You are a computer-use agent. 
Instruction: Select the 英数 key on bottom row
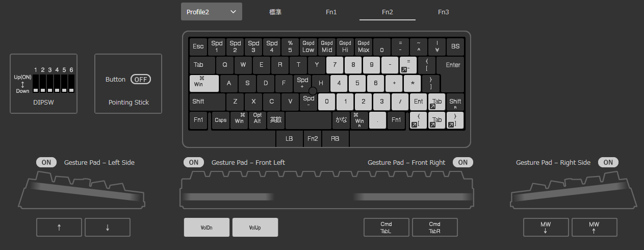coord(276,120)
